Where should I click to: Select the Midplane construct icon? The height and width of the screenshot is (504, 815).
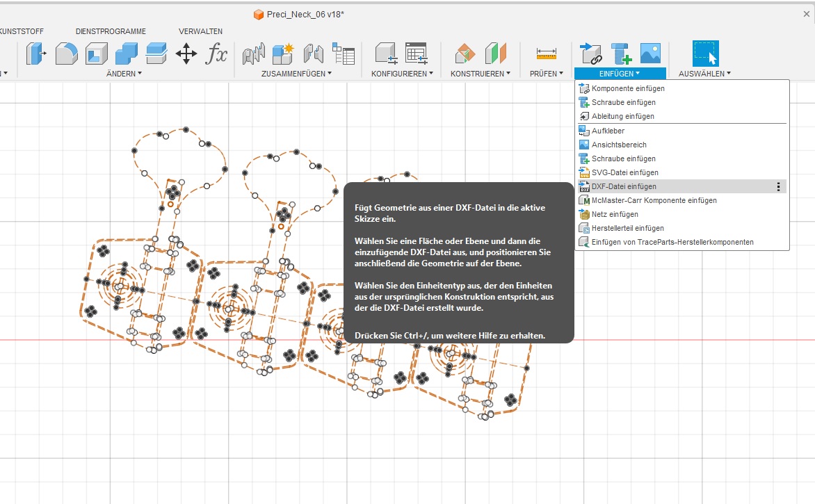[495, 54]
